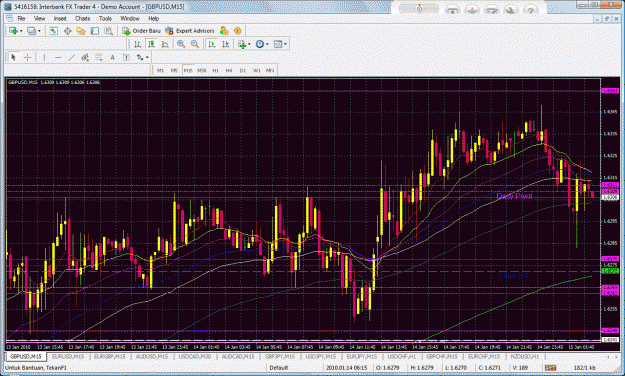Switch to M5 timeframe
Viewport: 625px width, 376px height.
pyautogui.click(x=174, y=71)
